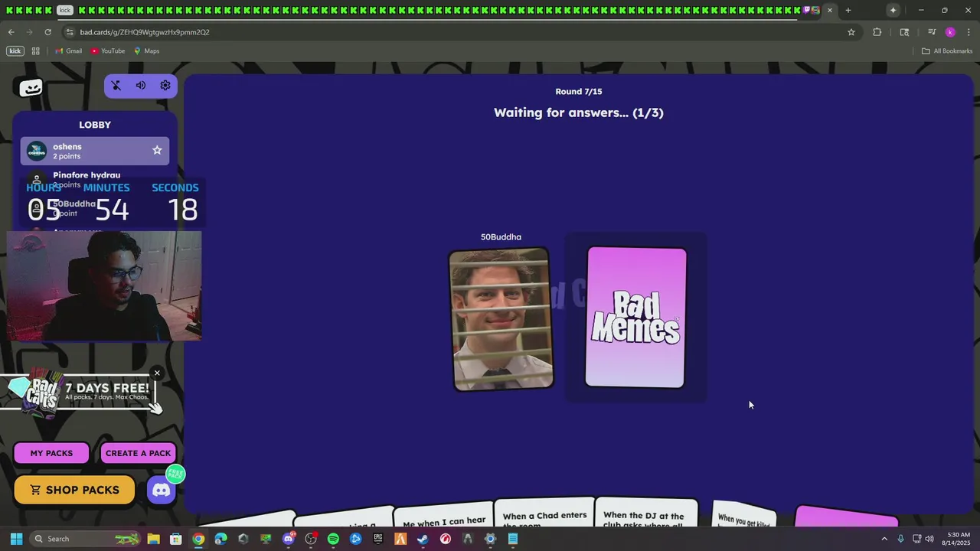The image size is (980, 551).
Task: Click the bad.cards URL address field
Action: (x=459, y=32)
